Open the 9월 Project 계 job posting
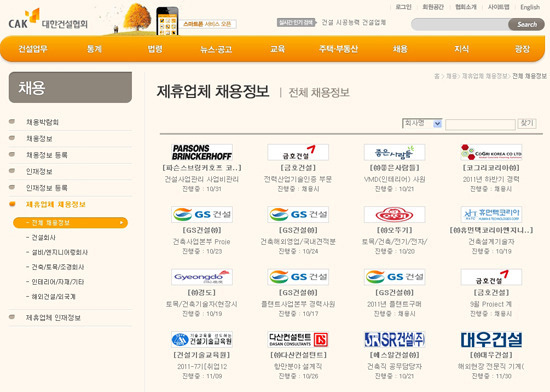 [491, 304]
